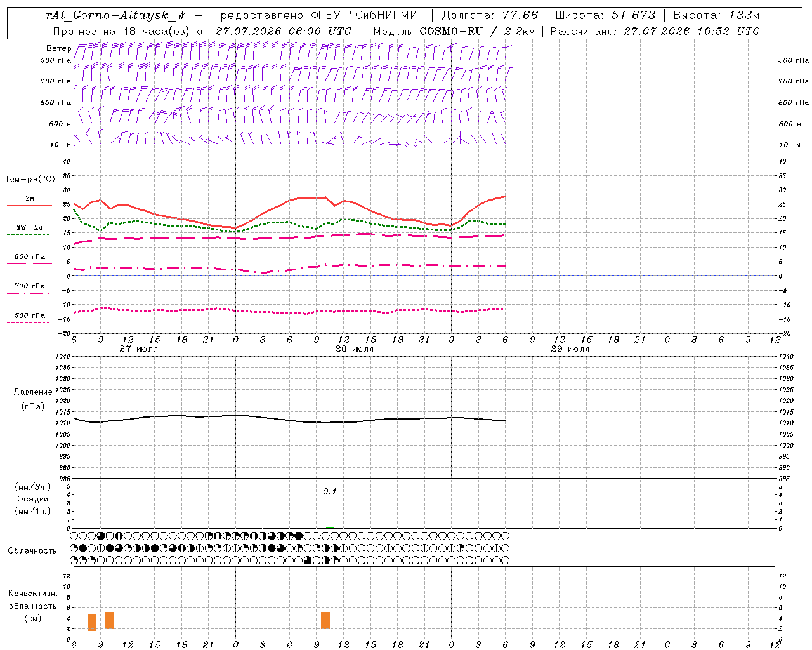This screenshot has width=812, height=650.
Task: Select the Ветер wind panel label
Action: click(x=58, y=48)
